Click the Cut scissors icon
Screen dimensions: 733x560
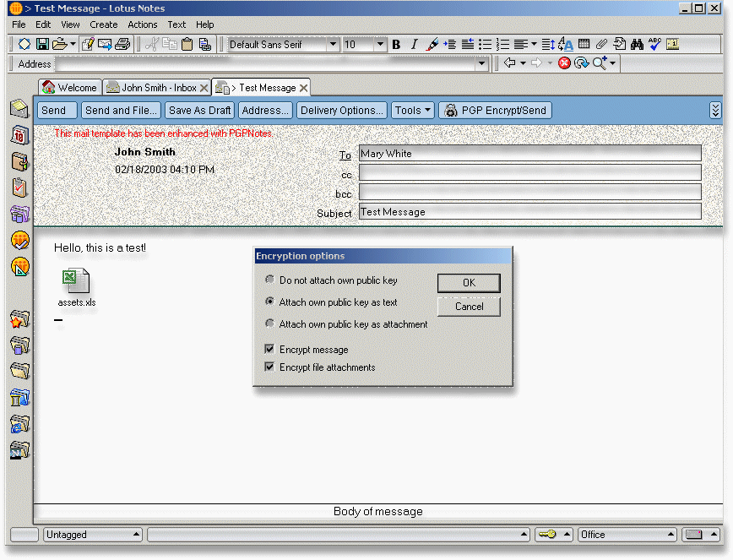(x=151, y=45)
